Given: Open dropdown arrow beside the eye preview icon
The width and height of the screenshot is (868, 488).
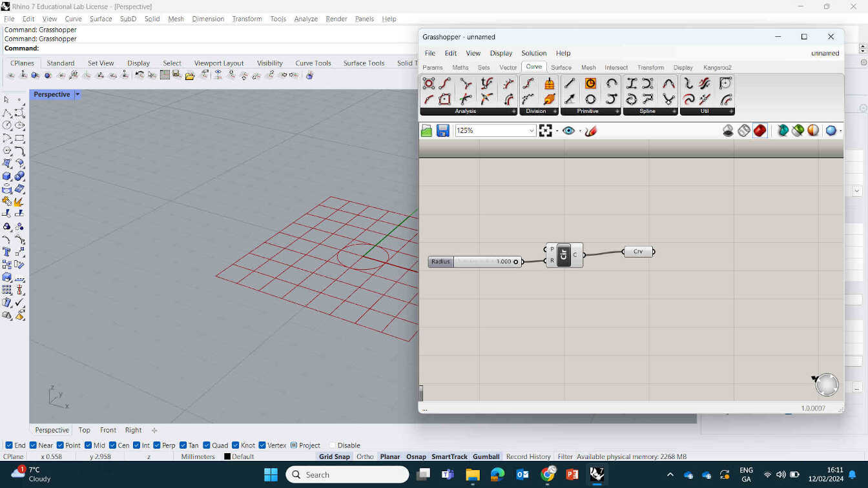Looking at the screenshot, I should (x=579, y=131).
